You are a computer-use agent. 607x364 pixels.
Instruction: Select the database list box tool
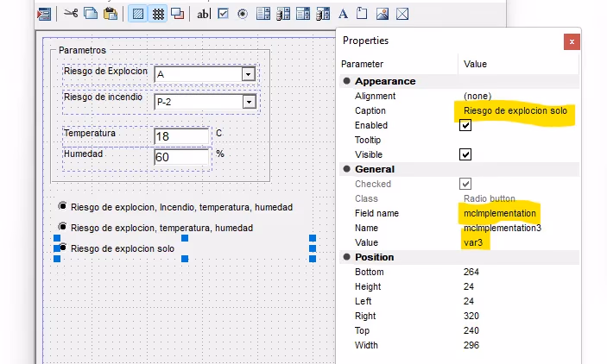283,14
